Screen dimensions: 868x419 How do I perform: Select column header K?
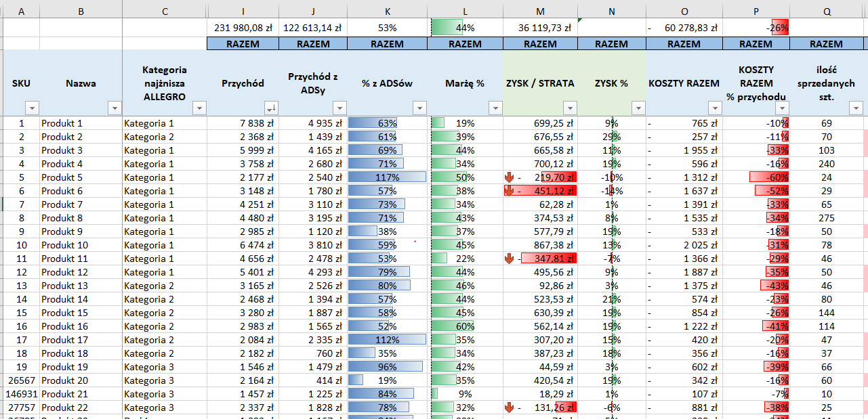(387, 12)
